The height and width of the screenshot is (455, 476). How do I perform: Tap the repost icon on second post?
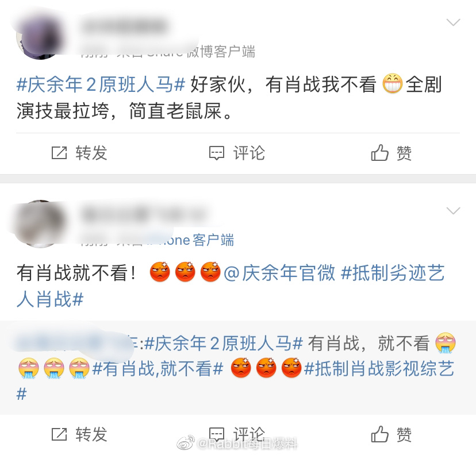pyautogui.click(x=59, y=434)
